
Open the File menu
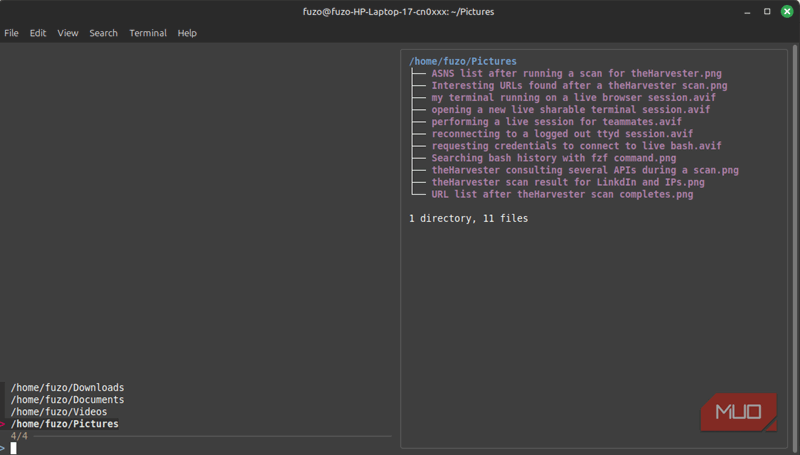point(11,33)
